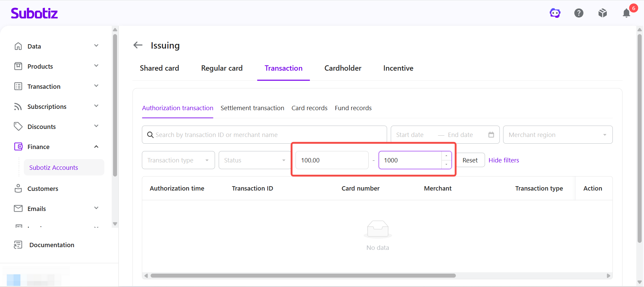Click the table's horizontal scrollbar thumb

(303, 276)
